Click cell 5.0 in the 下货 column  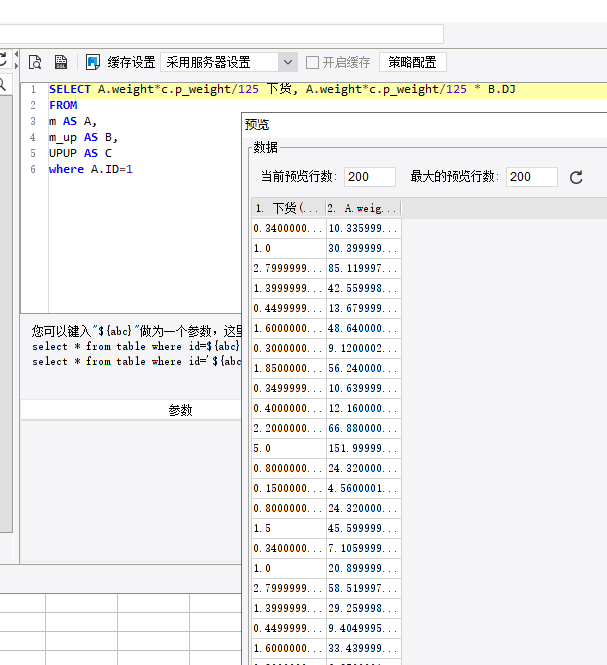tap(288, 448)
